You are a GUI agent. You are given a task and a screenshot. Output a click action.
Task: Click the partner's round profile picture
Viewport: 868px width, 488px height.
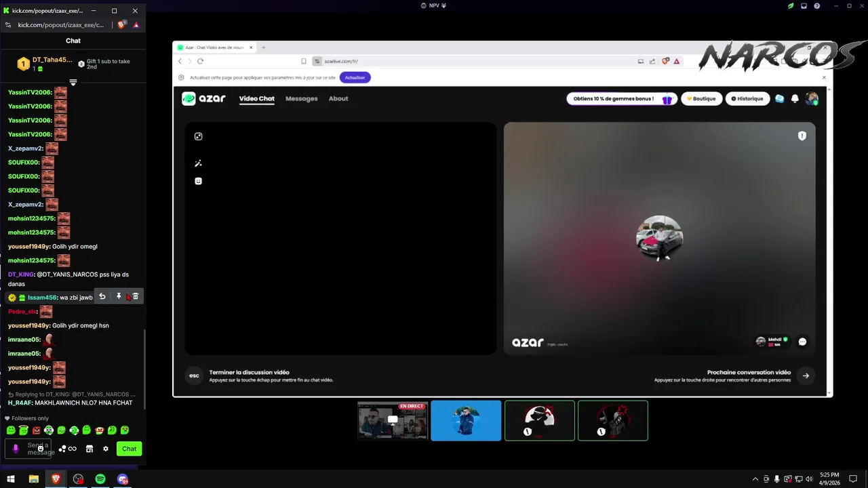pyautogui.click(x=659, y=239)
